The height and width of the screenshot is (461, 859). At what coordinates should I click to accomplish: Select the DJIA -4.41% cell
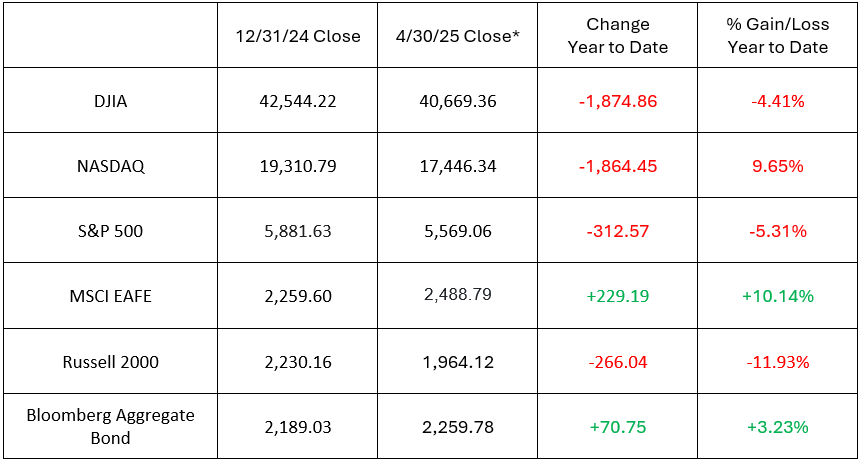pos(777,101)
